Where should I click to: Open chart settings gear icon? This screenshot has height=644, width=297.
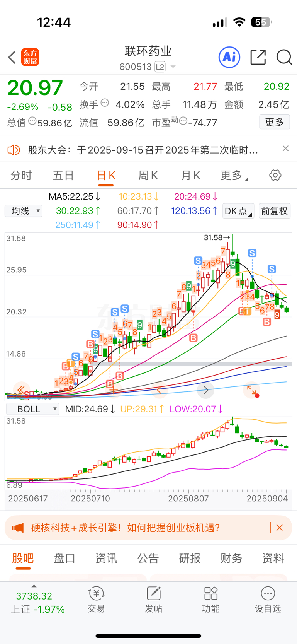click(x=275, y=175)
